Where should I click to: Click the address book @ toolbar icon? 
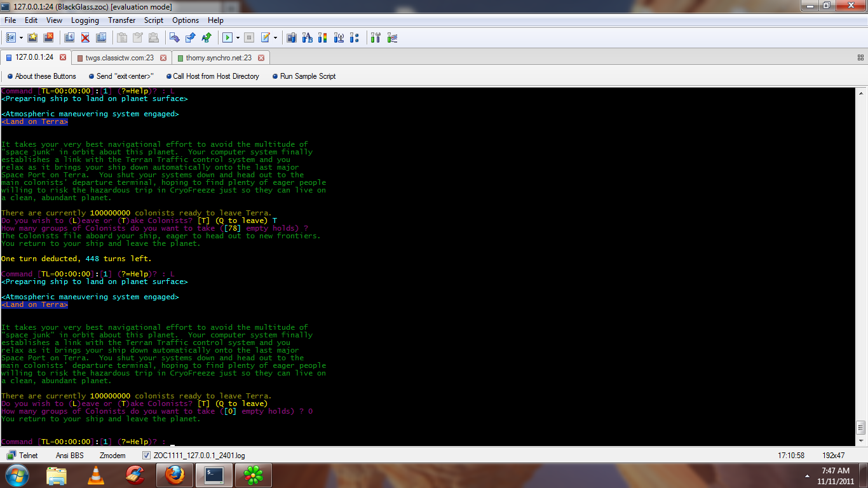[x=11, y=37]
